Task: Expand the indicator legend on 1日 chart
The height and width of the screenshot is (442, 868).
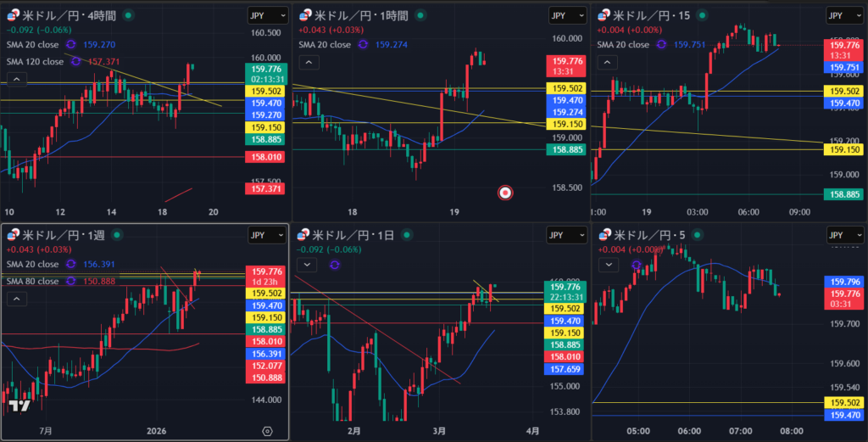Action: pyautogui.click(x=307, y=265)
